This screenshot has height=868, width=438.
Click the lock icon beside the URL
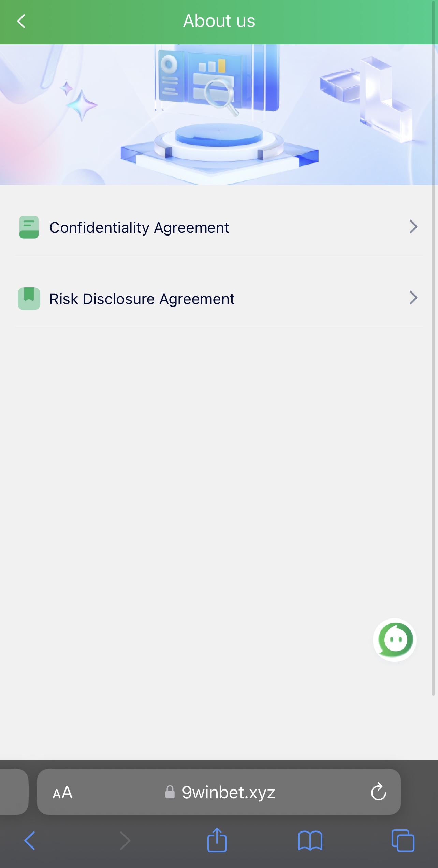[x=170, y=792]
